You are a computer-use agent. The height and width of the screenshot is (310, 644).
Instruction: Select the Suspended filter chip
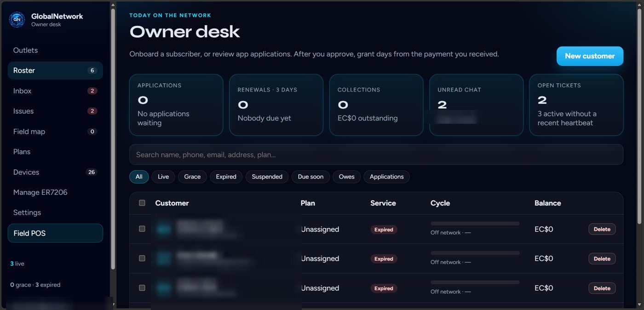tap(267, 177)
